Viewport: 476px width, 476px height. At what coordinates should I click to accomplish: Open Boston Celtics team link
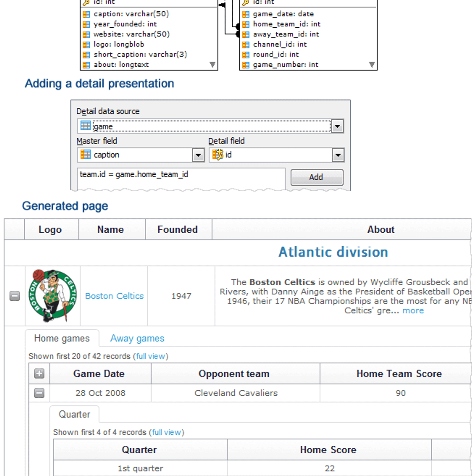click(114, 296)
